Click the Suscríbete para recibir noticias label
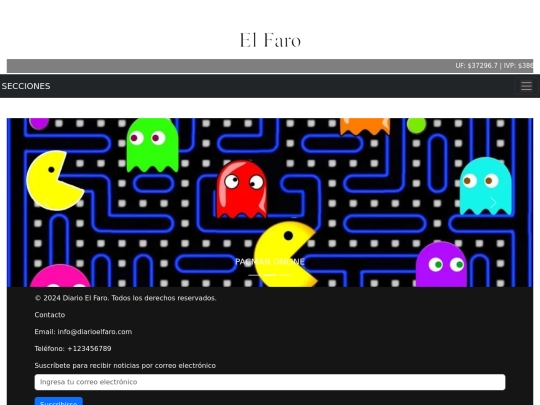Screen dimensions: 540x405 click(125, 365)
